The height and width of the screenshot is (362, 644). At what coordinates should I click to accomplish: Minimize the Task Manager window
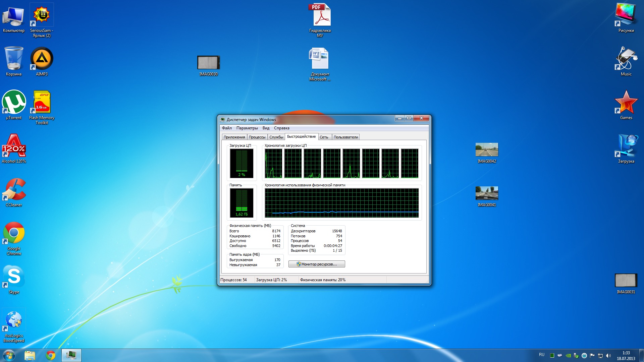point(399,118)
